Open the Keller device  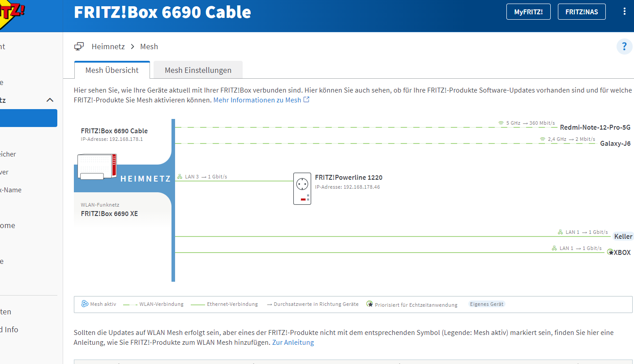click(623, 237)
